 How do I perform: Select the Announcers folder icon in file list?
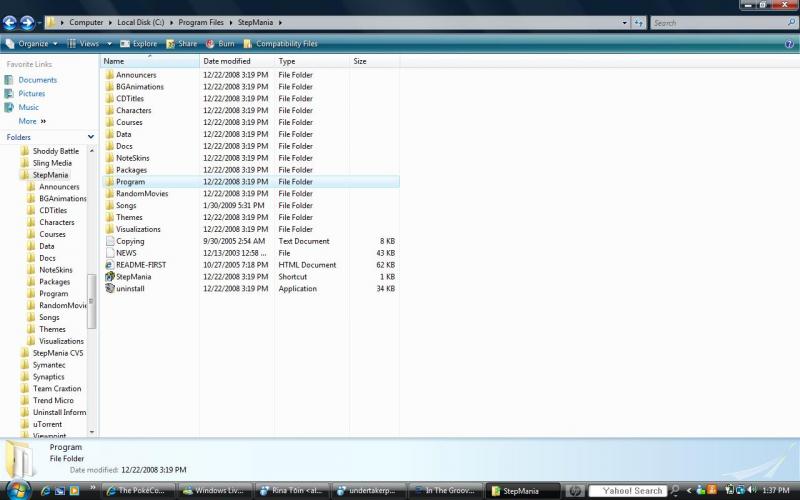[x=110, y=75]
